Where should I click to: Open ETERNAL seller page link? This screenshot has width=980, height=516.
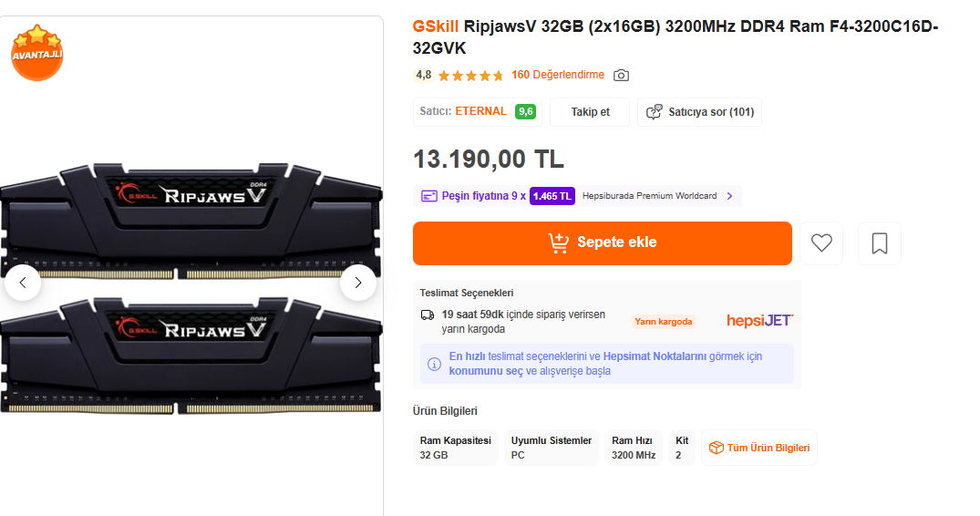point(480,111)
